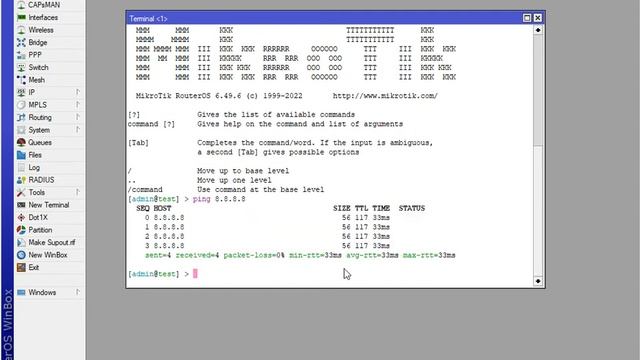Viewport: 640px width, 360px height.
Task: Click the Dot1X icon
Action: 21,218
